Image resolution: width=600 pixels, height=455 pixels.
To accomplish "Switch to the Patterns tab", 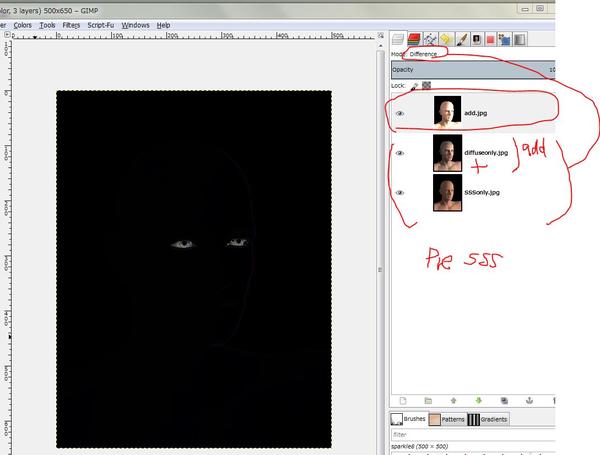I will (x=447, y=419).
